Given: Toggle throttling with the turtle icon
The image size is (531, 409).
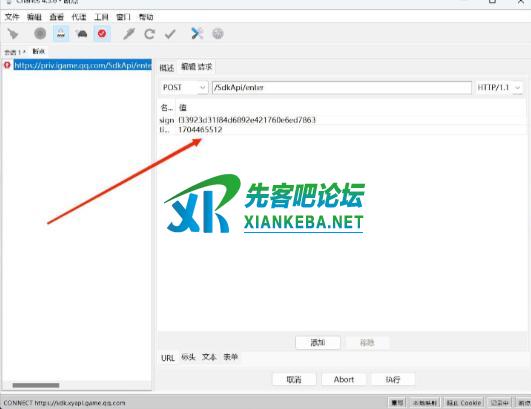Looking at the screenshot, I should point(81,34).
